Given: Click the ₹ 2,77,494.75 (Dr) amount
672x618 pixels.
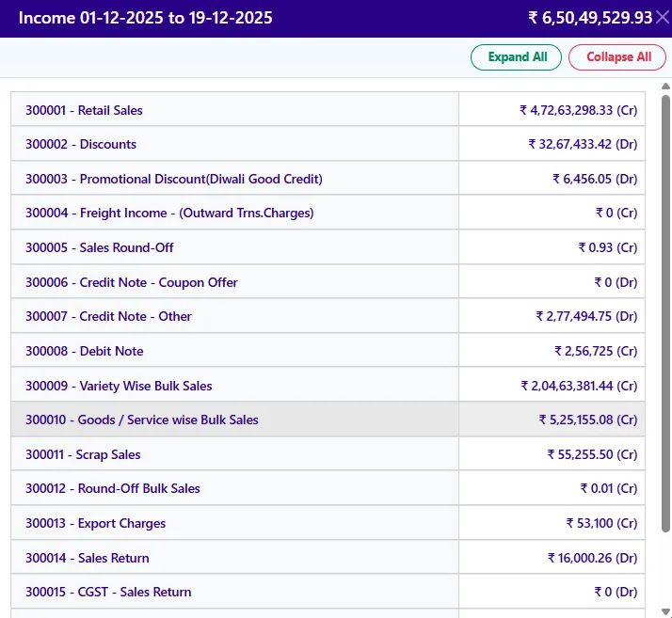Looking at the screenshot, I should pos(586,316).
